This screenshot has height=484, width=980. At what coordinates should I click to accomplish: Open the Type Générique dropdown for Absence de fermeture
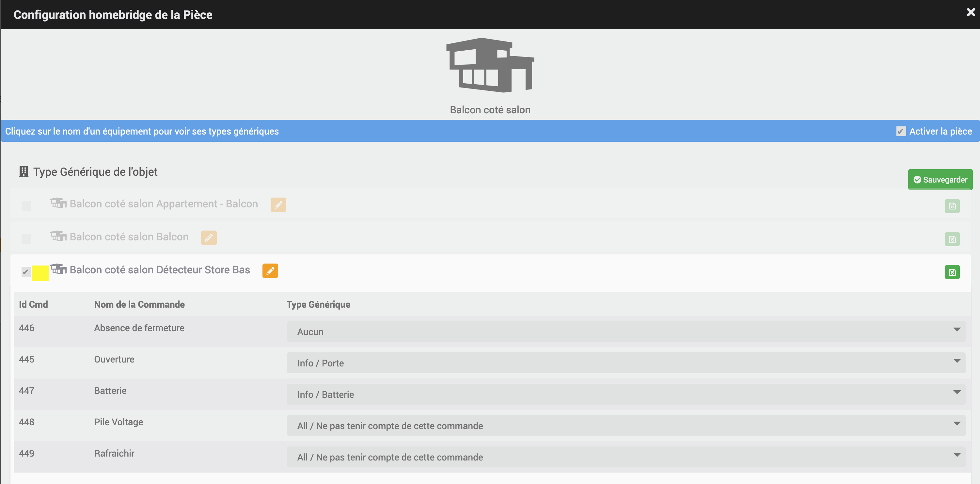pos(626,332)
